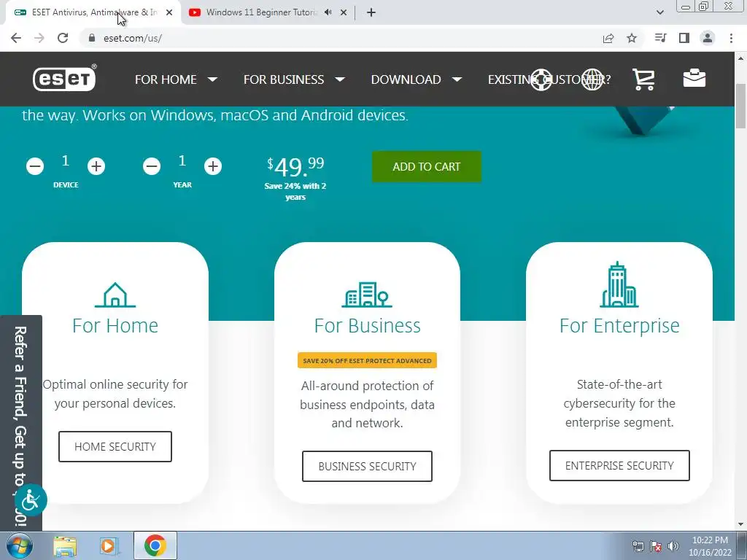The width and height of the screenshot is (747, 560).
Task: Click the For Home house icon
Action: click(115, 295)
